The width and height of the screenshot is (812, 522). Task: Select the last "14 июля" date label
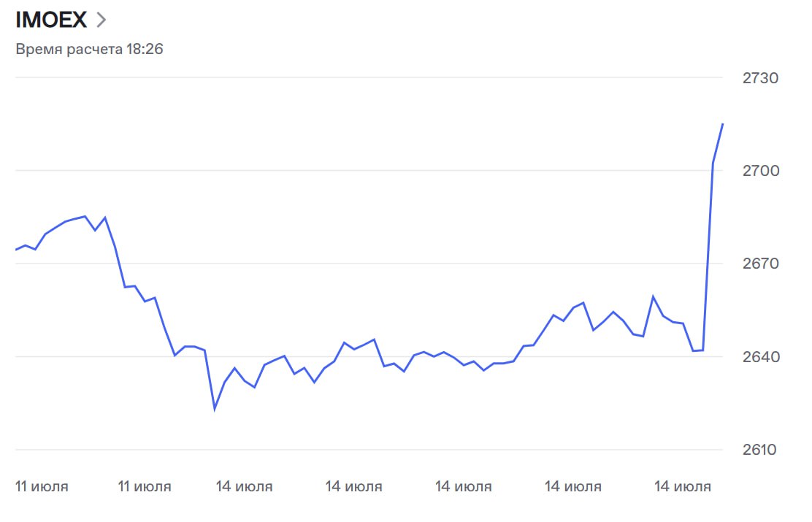pyautogui.click(x=682, y=486)
